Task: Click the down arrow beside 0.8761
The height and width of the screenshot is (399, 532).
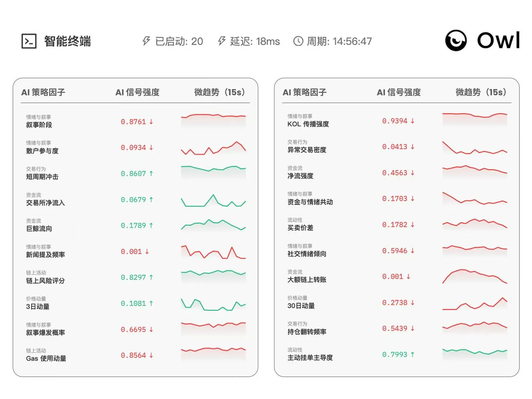Action: pyautogui.click(x=151, y=122)
